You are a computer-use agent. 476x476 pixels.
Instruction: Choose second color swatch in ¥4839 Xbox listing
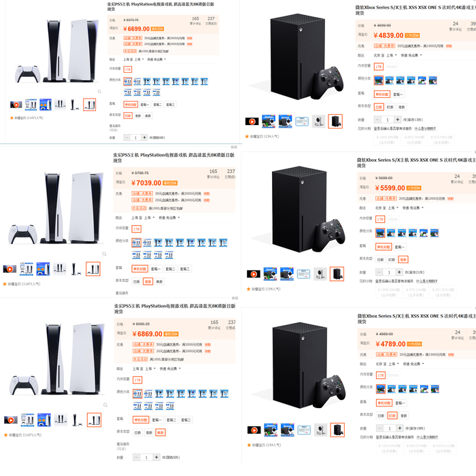tap(390, 80)
